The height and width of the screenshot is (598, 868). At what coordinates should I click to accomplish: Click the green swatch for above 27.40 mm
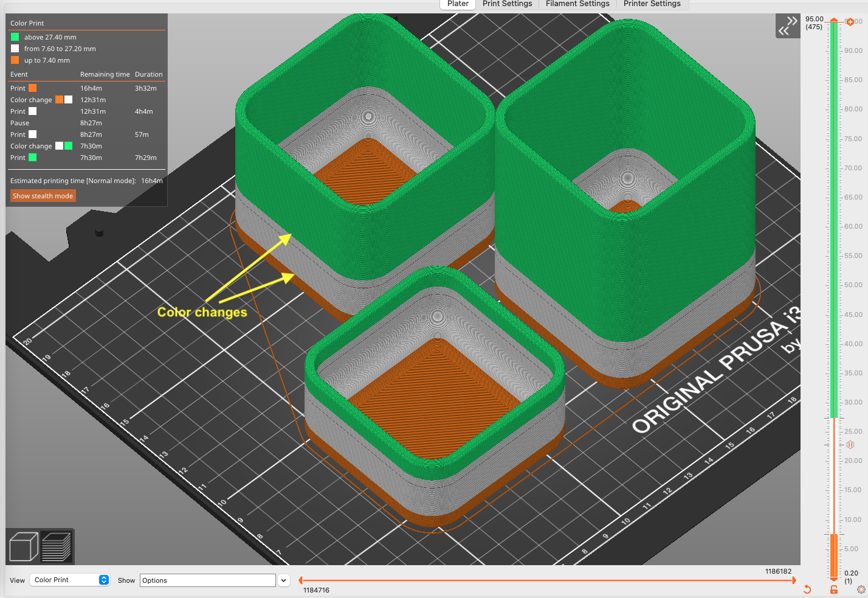(x=15, y=37)
